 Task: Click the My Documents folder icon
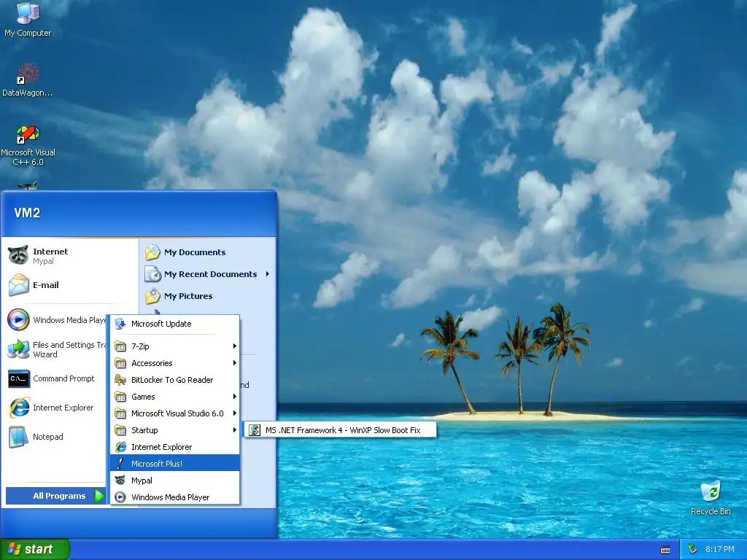coord(152,252)
